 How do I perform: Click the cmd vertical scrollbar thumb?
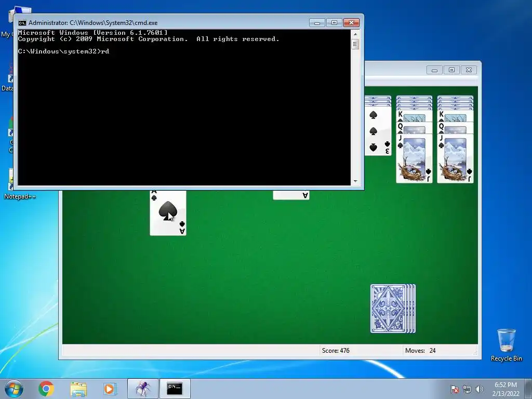click(355, 44)
